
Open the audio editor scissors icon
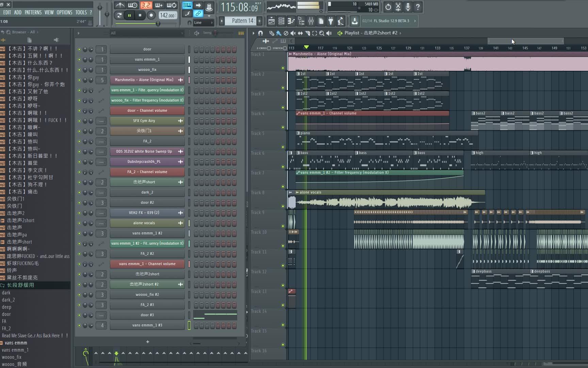point(398,6)
